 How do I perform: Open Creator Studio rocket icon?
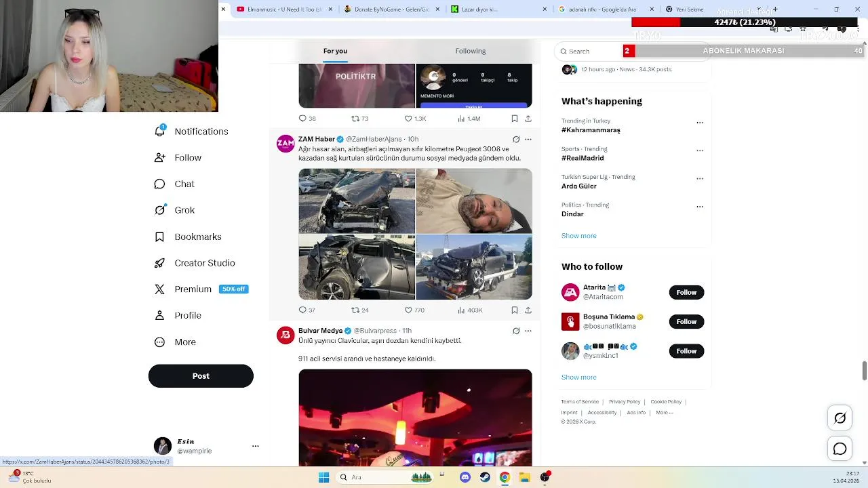tap(159, 263)
